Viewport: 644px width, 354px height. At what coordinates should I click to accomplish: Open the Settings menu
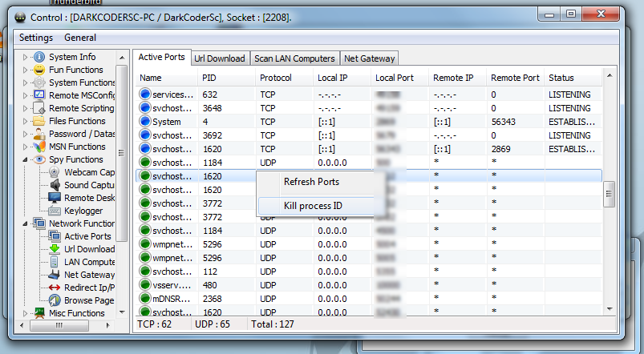[35, 38]
